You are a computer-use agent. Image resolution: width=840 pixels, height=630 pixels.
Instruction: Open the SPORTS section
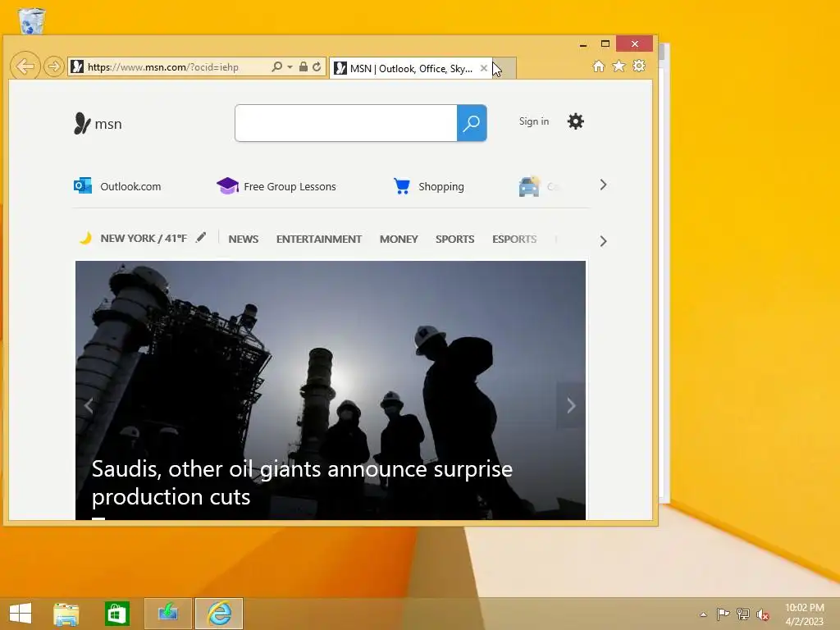454,239
